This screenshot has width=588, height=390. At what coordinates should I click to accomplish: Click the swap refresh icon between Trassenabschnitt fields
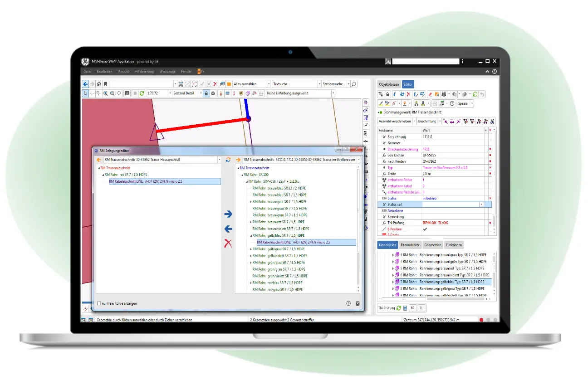[x=228, y=160]
